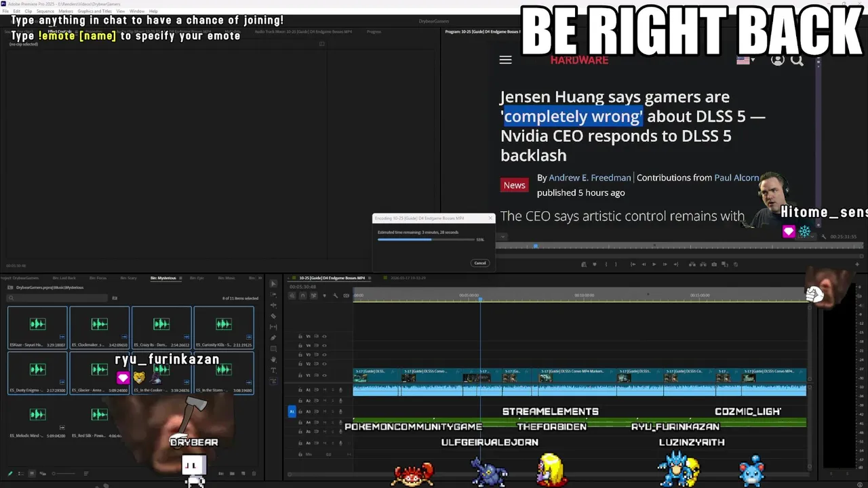Enable voice-over record on A1
This screenshot has height=488, width=868.
point(340,390)
